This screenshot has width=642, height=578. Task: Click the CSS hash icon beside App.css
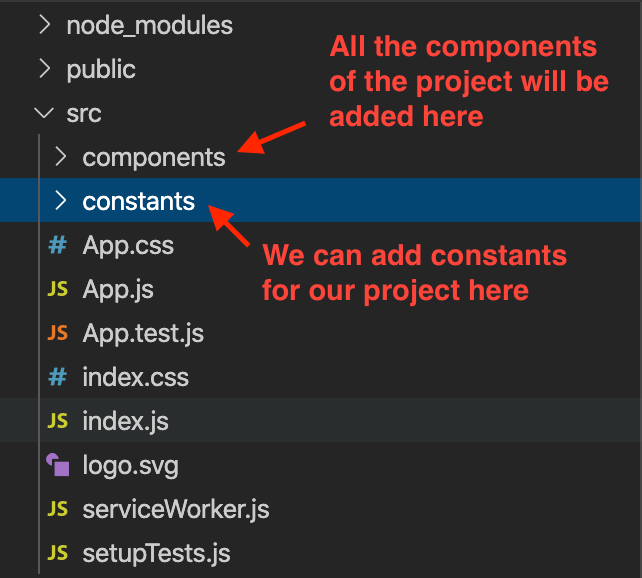pos(58,246)
